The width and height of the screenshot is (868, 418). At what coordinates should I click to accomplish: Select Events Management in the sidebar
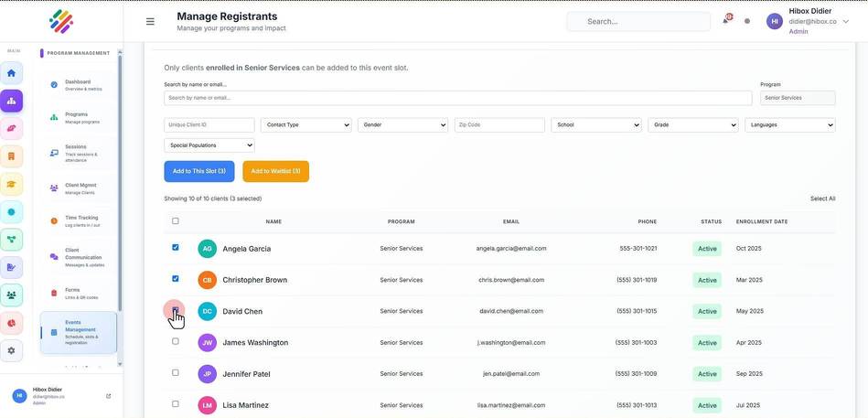[79, 332]
